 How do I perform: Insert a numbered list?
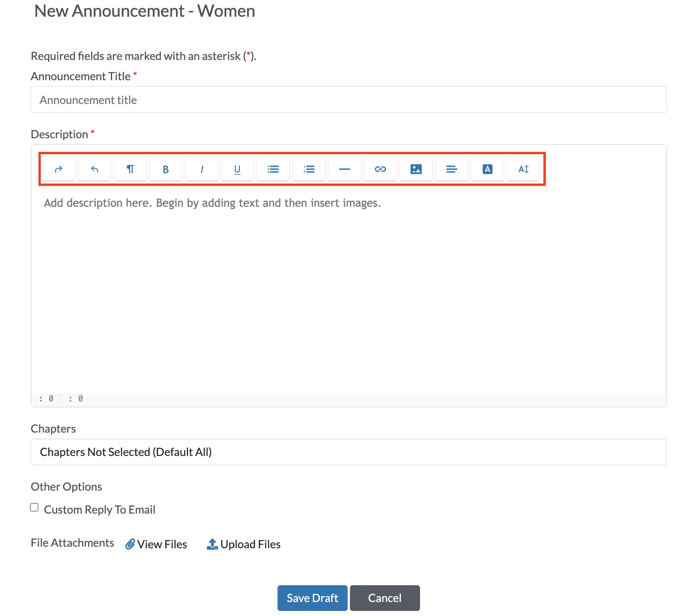pyautogui.click(x=309, y=169)
